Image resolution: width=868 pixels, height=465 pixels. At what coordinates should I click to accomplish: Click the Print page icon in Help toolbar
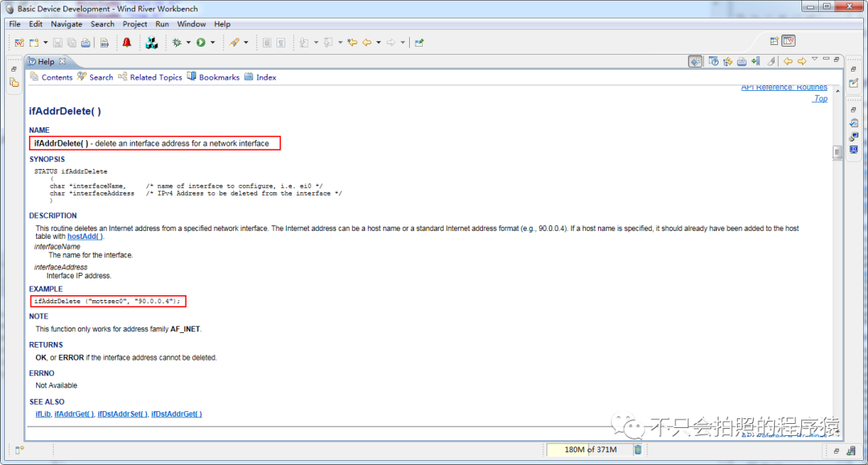(742, 61)
